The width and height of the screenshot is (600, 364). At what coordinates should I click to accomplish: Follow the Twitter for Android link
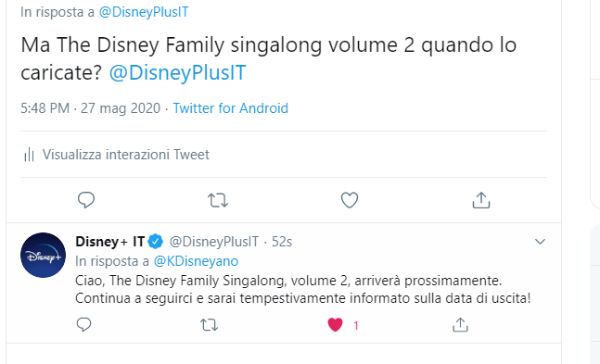tap(230, 108)
